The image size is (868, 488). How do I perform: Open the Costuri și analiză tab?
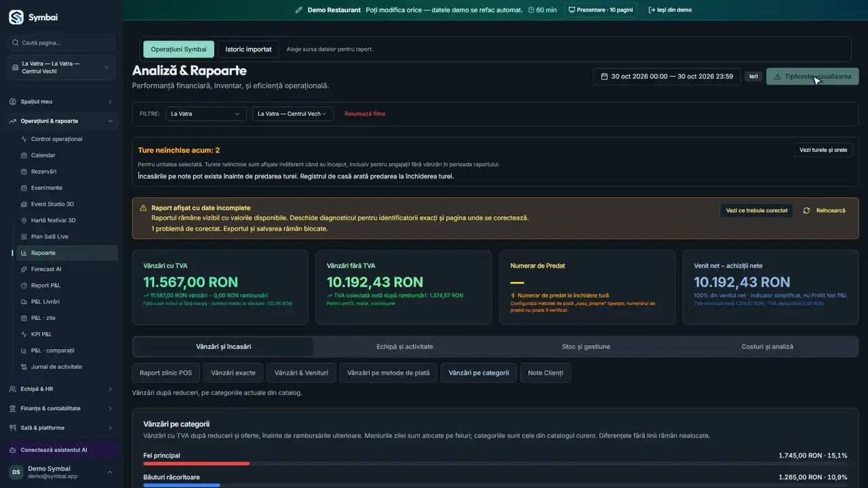(767, 346)
